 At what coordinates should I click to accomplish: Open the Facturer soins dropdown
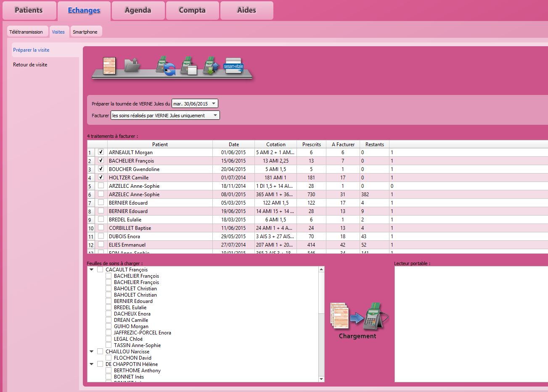[165, 115]
